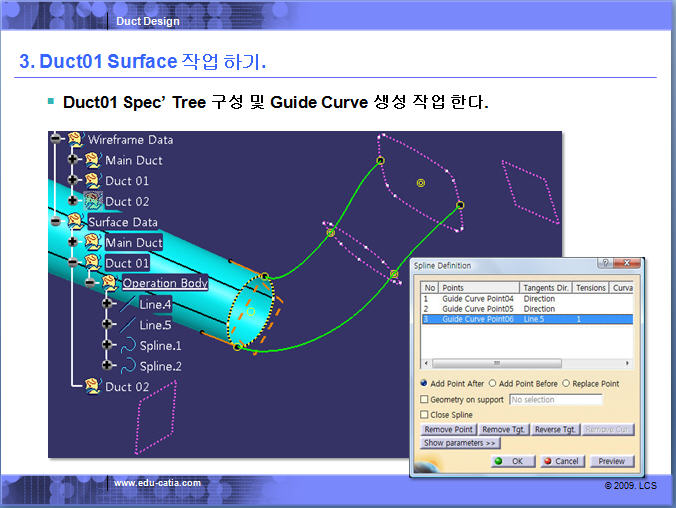Expand parameters with Show parameters >> button

(460, 443)
